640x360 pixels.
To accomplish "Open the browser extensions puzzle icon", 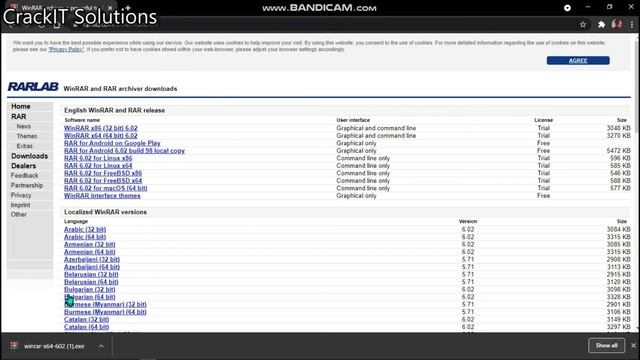I will pos(601,24).
